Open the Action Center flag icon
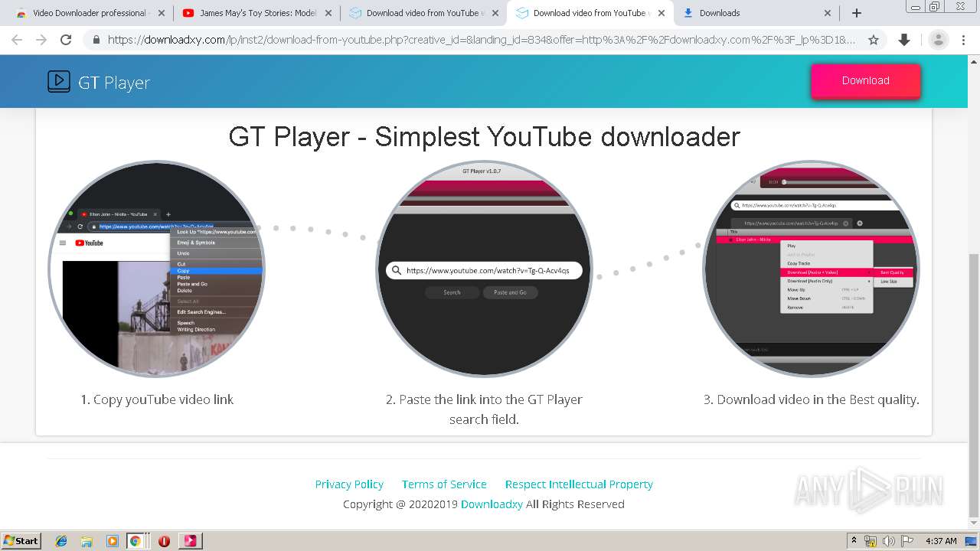This screenshot has height=551, width=980. pyautogui.click(x=906, y=541)
